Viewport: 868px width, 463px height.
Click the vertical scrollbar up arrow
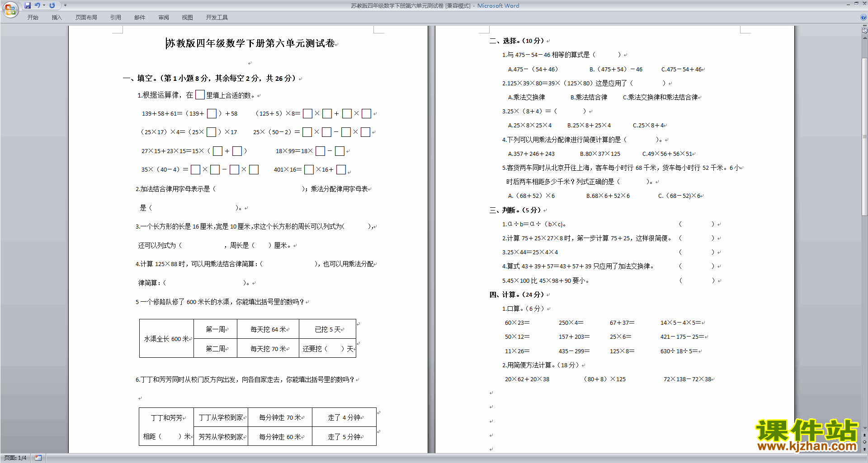click(x=864, y=37)
